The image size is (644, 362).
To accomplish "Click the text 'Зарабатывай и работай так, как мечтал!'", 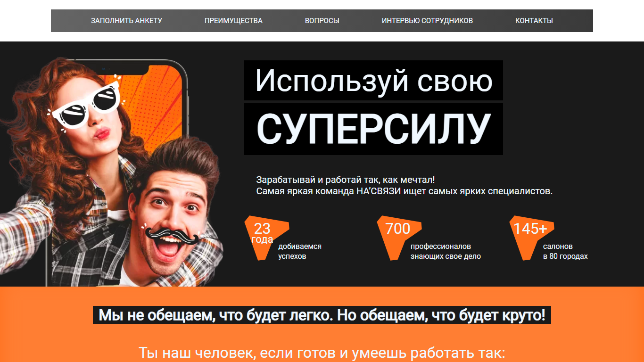I will (x=346, y=180).
